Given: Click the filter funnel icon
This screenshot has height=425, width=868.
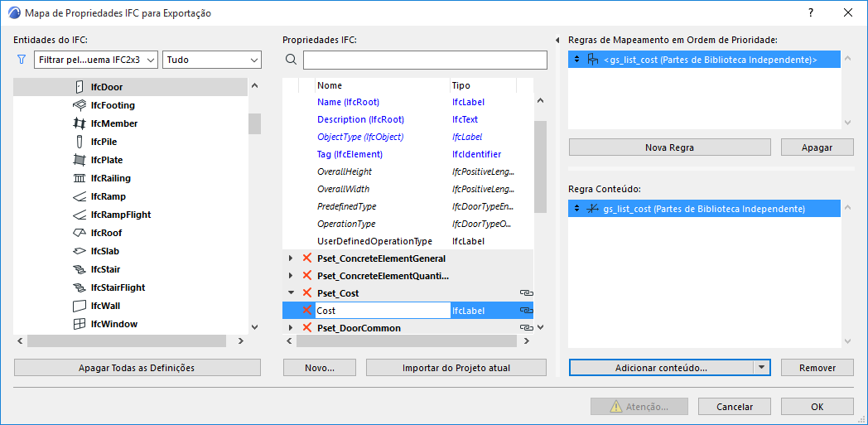Looking at the screenshot, I should (x=22, y=60).
